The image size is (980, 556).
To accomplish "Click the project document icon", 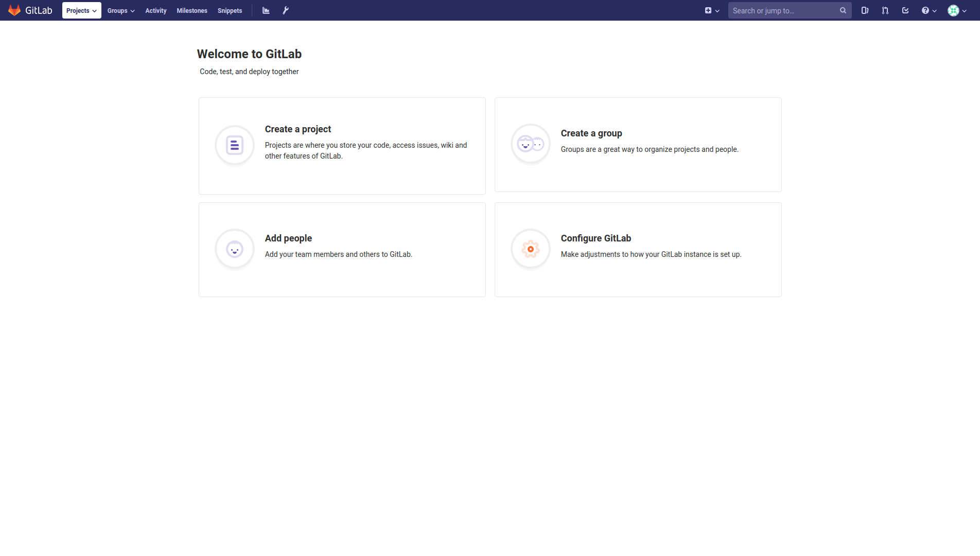I will coord(235,145).
